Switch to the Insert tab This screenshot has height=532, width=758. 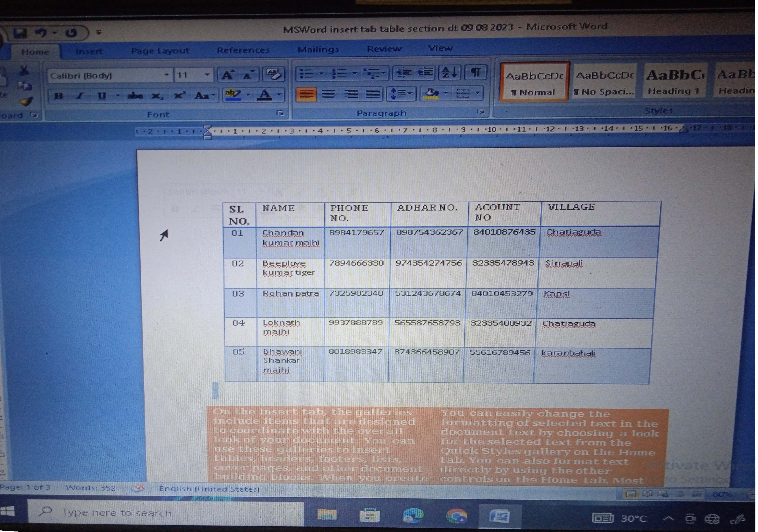click(x=89, y=51)
